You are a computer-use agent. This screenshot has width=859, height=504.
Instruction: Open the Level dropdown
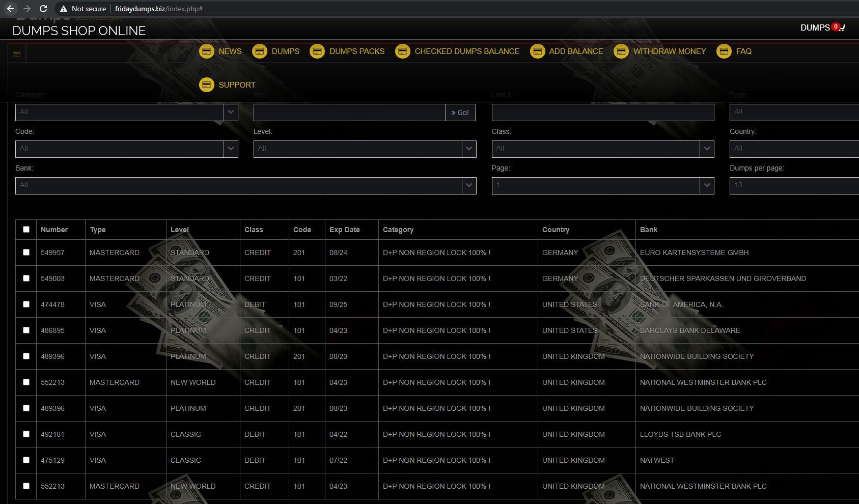[365, 149]
